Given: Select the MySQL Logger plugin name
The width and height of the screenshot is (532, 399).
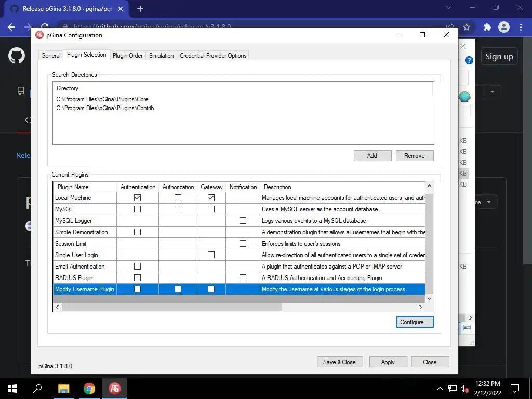Looking at the screenshot, I should point(74,220).
